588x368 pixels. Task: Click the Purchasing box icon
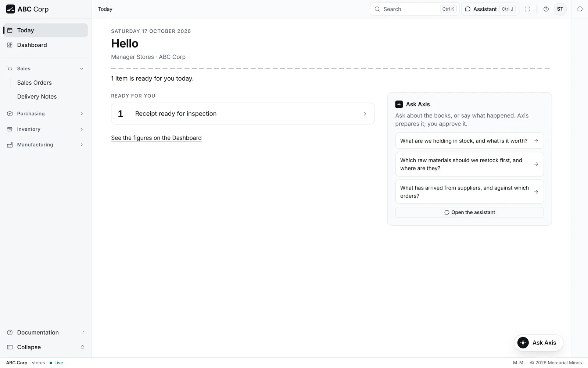coord(10,114)
